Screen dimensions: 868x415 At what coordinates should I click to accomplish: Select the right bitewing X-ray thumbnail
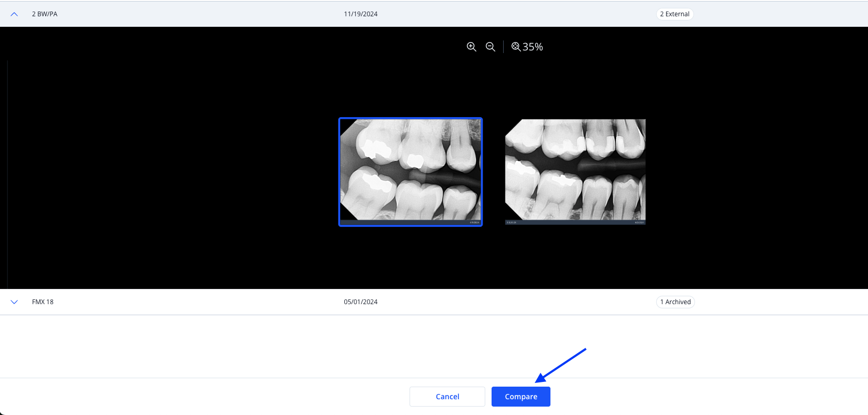tap(575, 172)
